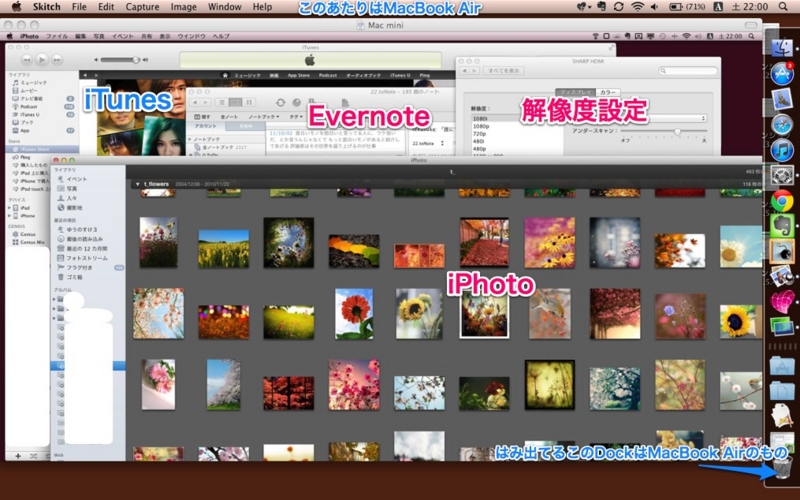
Task: Click Evernote sync icon in Evernote toolbar
Action: (280, 103)
